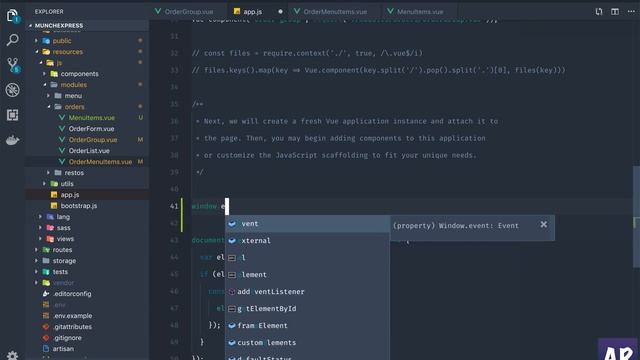Select the external autocomplete suggestion

[307, 241]
